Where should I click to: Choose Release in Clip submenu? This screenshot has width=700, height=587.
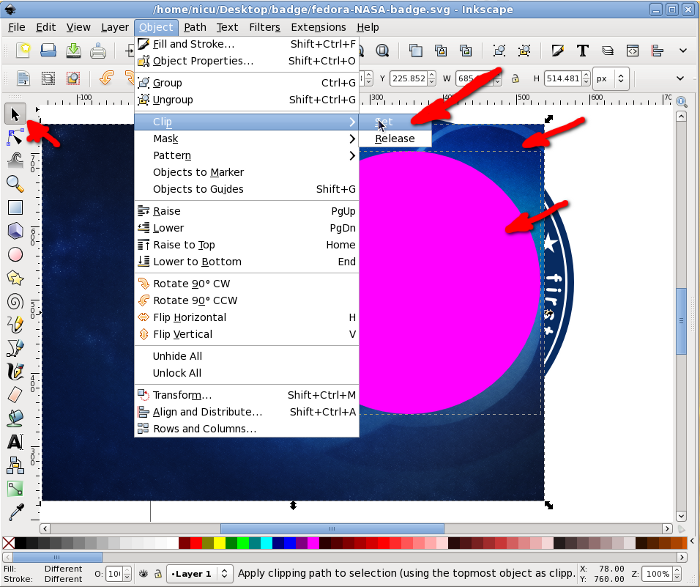(x=395, y=139)
